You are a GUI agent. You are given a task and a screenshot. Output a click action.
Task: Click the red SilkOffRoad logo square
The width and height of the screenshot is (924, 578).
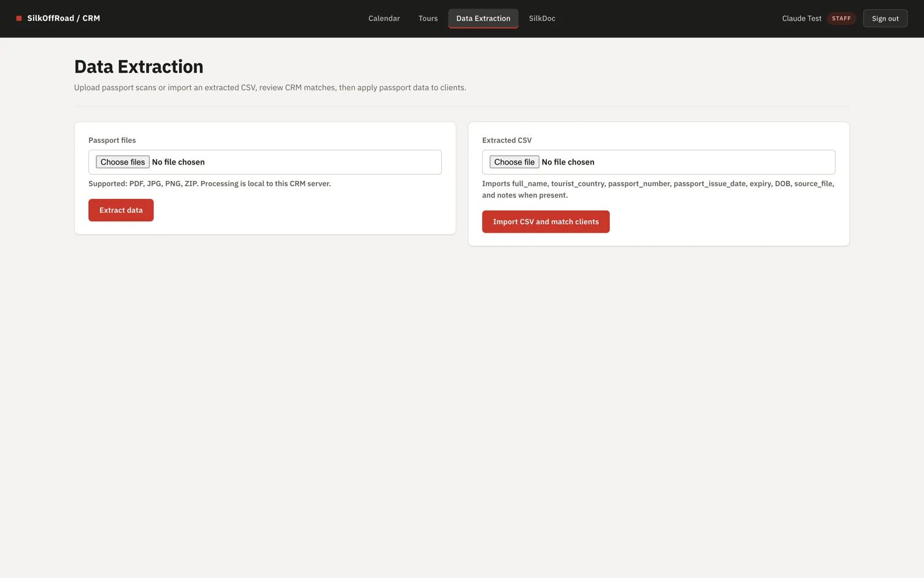[x=19, y=18]
